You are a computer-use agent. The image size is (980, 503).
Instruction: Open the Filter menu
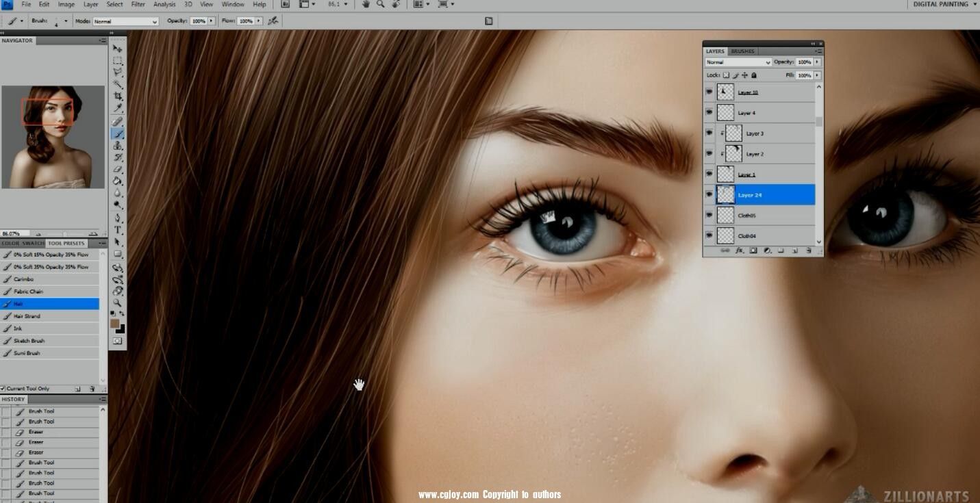[x=138, y=4]
